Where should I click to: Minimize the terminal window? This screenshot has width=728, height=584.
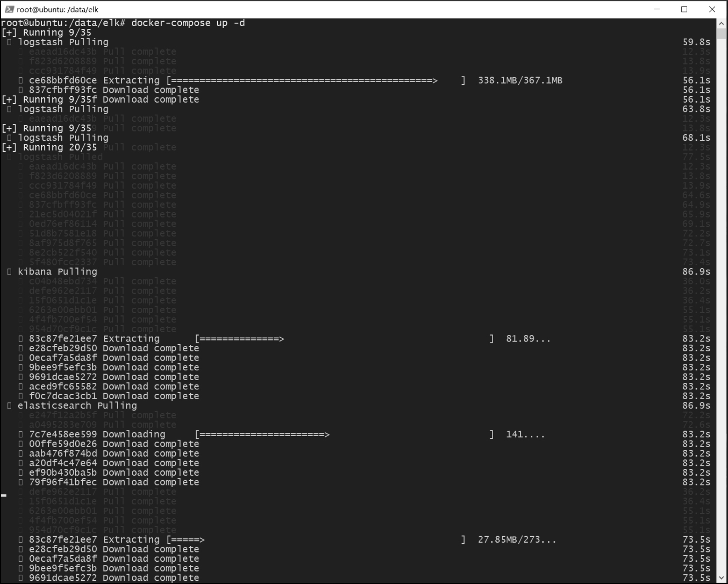[x=657, y=9]
